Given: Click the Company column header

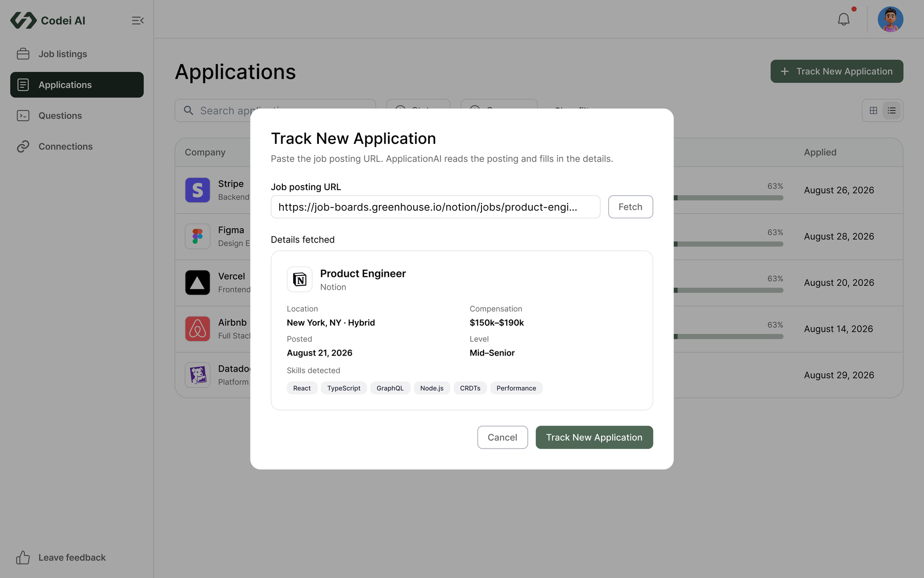Looking at the screenshot, I should pos(205,152).
